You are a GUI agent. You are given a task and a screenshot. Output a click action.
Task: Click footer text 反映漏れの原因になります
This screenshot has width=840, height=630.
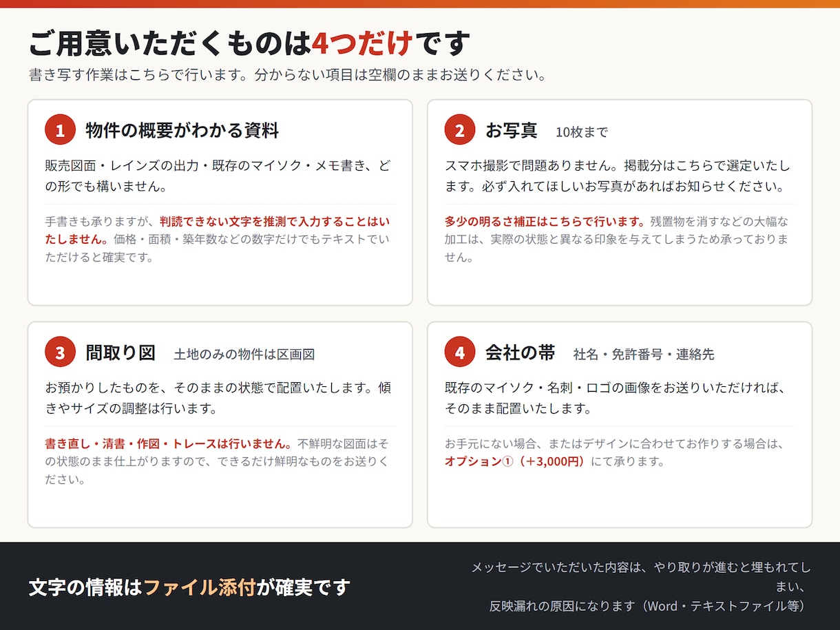(562, 606)
